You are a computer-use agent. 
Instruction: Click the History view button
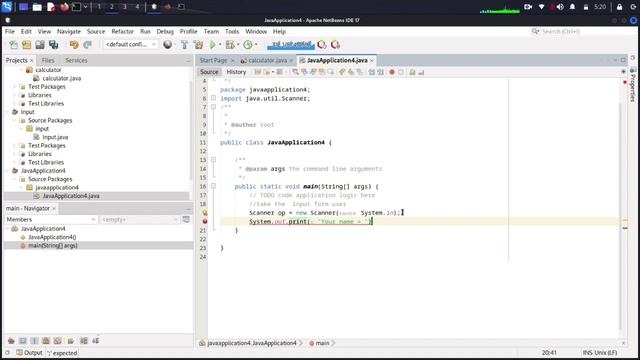click(236, 72)
